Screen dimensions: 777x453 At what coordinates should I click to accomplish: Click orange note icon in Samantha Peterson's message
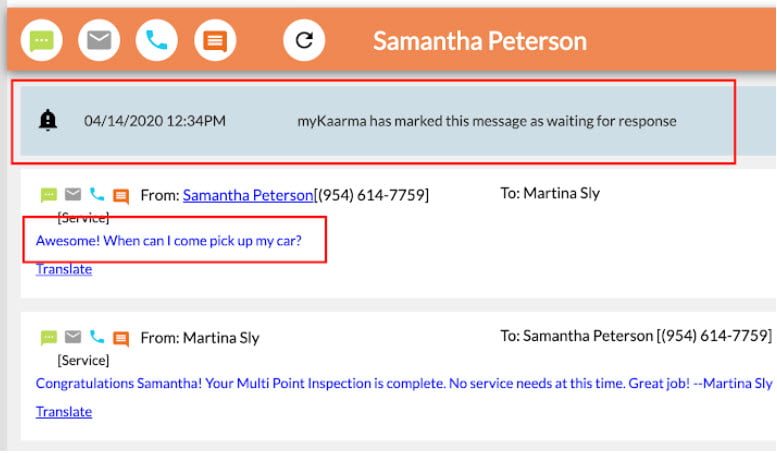point(121,196)
